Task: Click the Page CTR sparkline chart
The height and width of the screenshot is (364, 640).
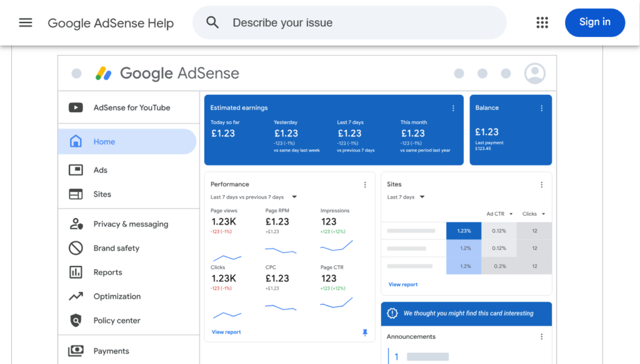Action: click(336, 303)
